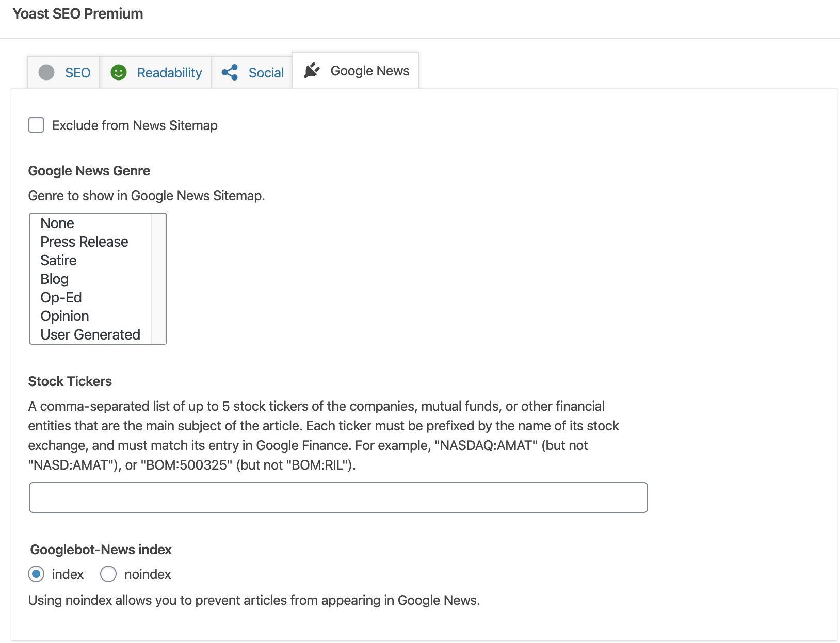Screen dimensions: 840x643
Task: Click the green smiley Readability icon
Action: point(119,72)
